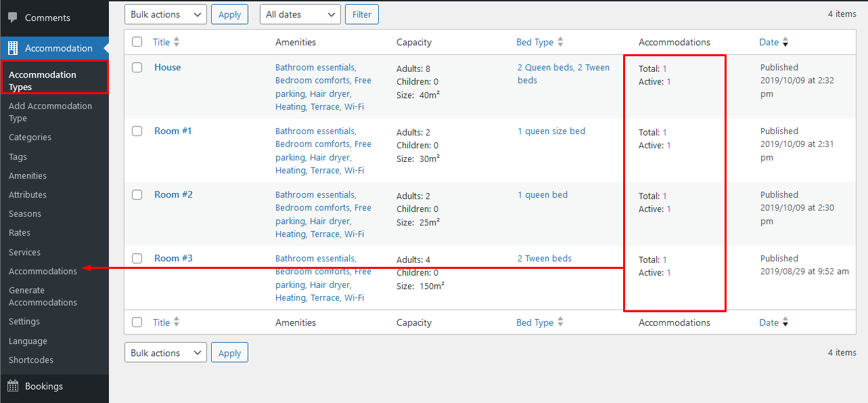Open the top Bulk actions dropdown

pos(166,14)
